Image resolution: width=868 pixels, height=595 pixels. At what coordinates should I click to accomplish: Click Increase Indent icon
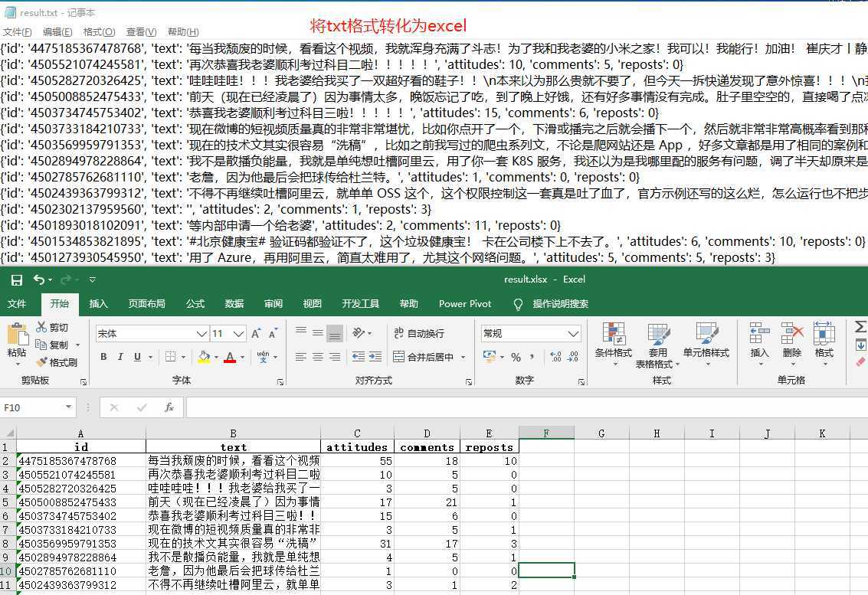(375, 357)
